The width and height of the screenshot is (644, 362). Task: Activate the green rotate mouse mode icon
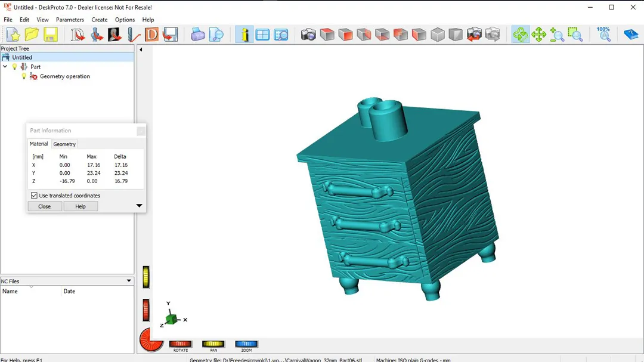point(521,35)
